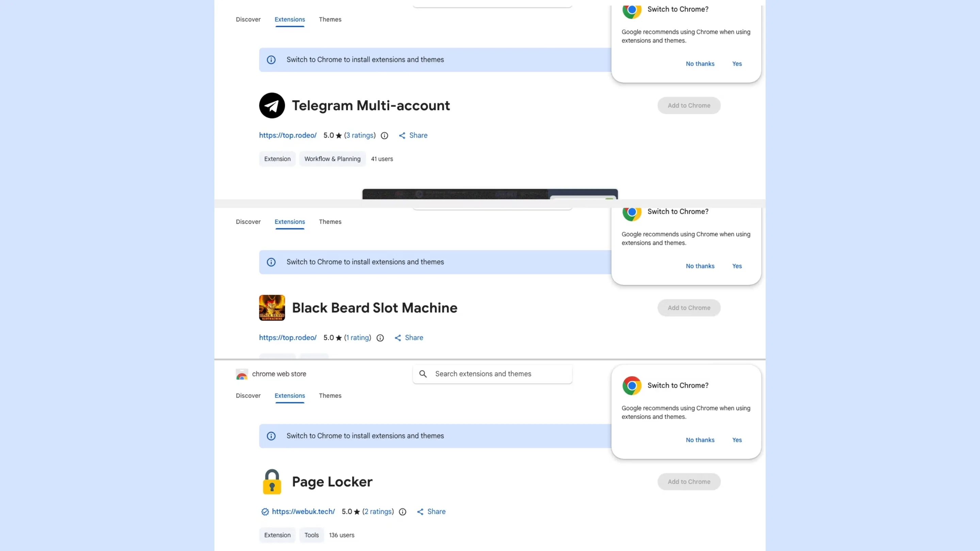Click the chrome web store logo icon
980x551 pixels.
pos(242,374)
